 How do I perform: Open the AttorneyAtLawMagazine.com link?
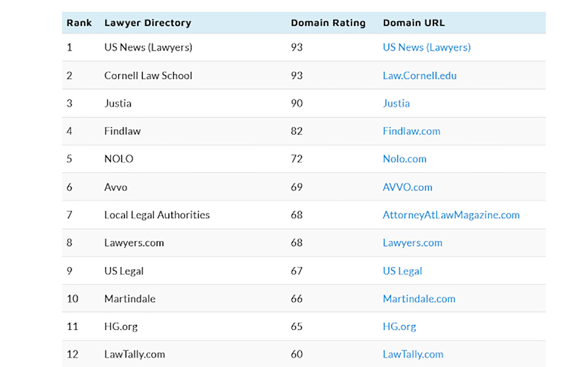coord(451,215)
